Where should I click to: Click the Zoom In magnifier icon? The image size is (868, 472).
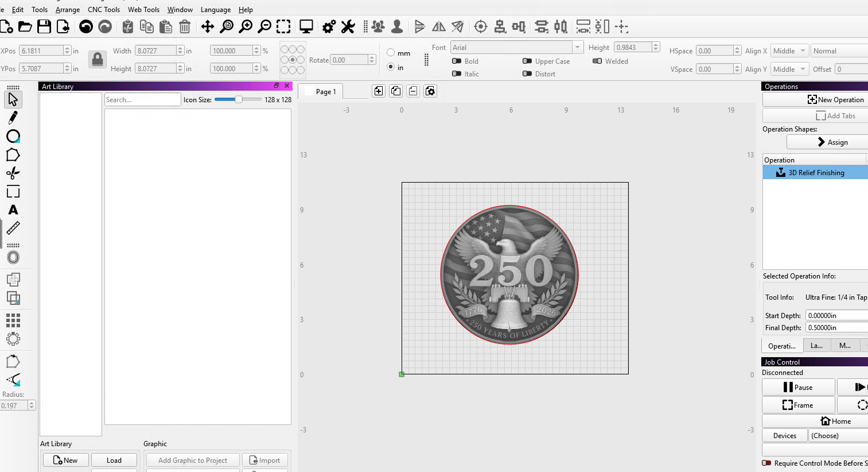(x=246, y=26)
